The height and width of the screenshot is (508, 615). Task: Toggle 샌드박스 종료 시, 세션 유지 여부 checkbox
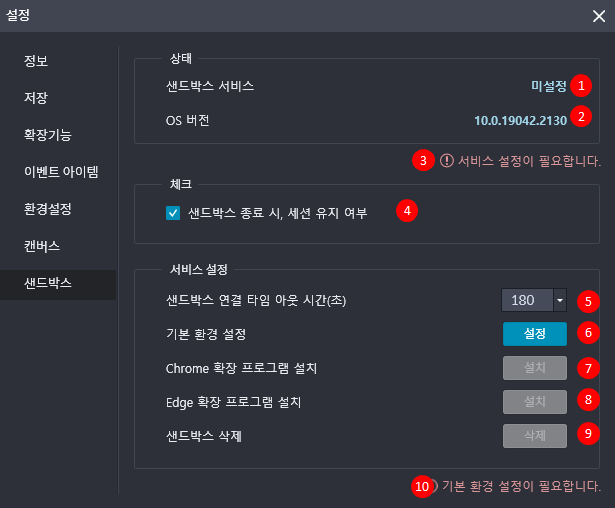(x=173, y=213)
